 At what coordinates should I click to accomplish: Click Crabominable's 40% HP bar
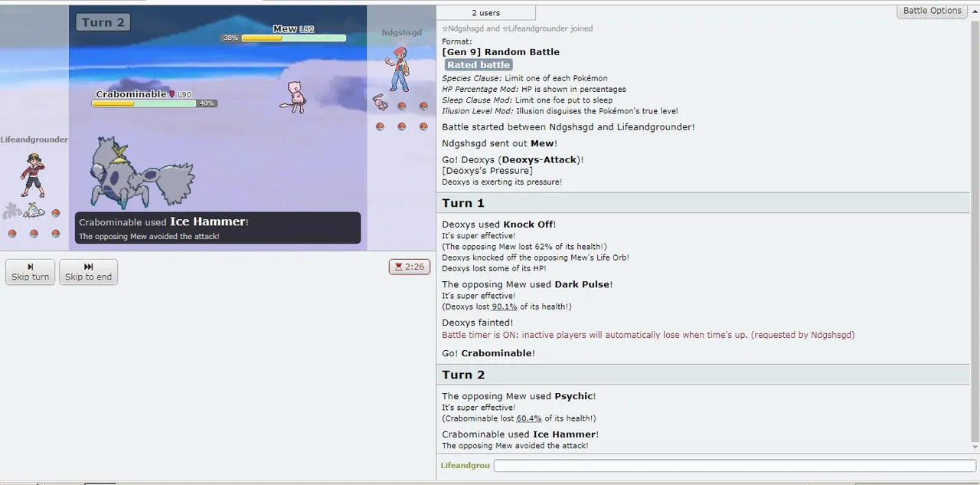pyautogui.click(x=145, y=103)
